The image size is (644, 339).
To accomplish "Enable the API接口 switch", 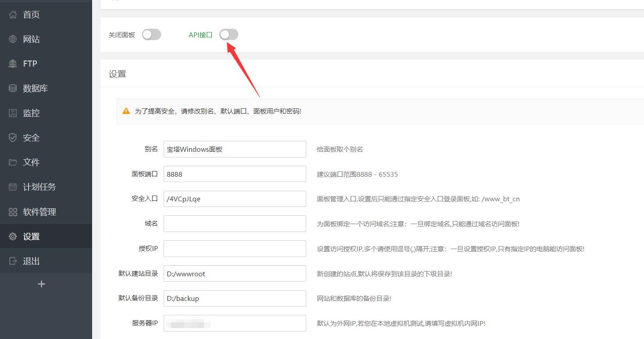I will pyautogui.click(x=229, y=35).
